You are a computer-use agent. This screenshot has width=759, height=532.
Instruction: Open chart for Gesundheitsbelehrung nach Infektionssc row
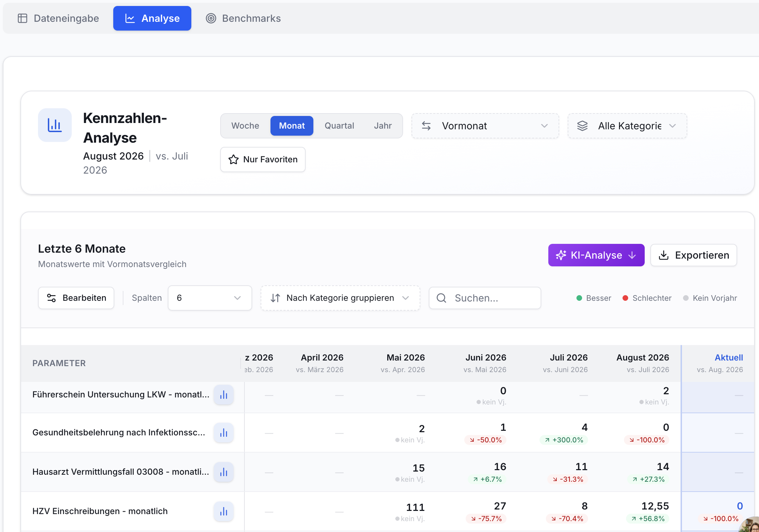(x=224, y=433)
